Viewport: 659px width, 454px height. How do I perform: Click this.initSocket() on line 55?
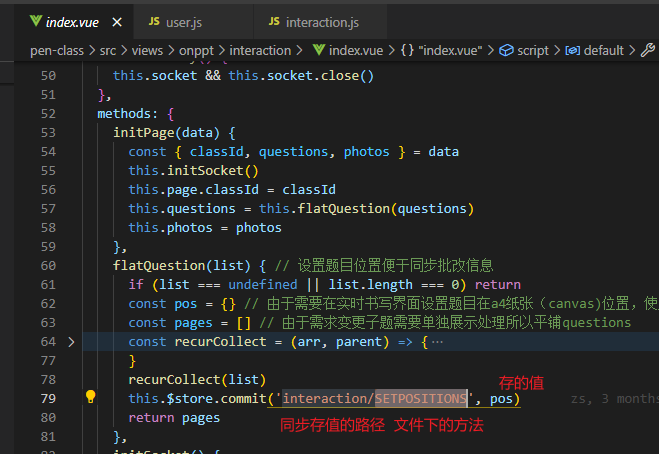point(193,171)
